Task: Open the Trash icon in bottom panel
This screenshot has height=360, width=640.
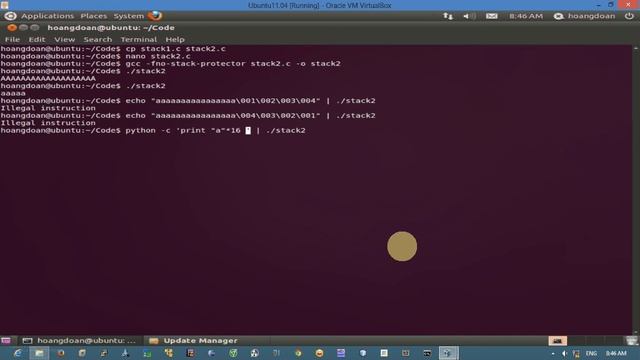Action: [x=632, y=340]
